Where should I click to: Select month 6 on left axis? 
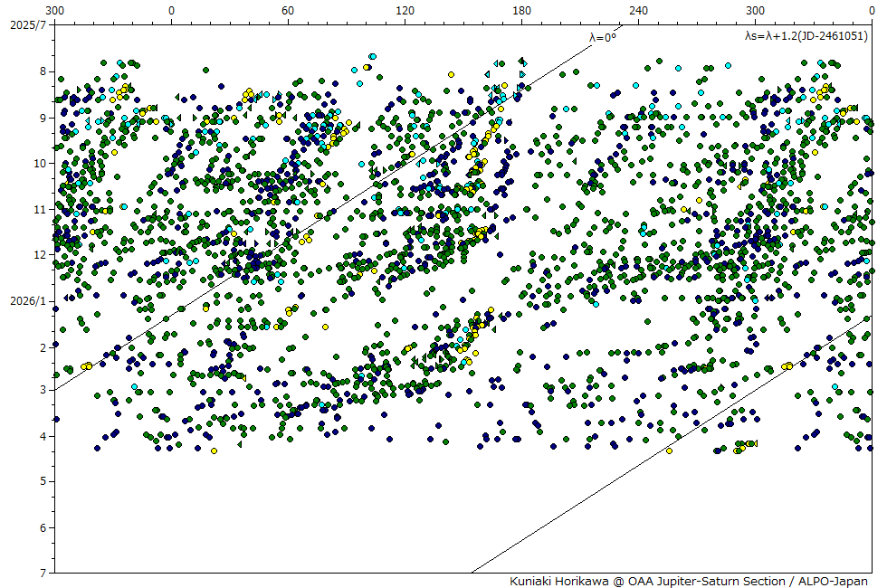[x=43, y=528]
